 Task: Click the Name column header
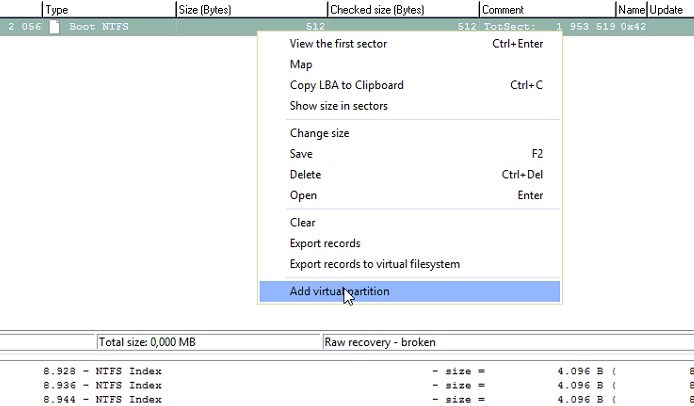point(631,9)
